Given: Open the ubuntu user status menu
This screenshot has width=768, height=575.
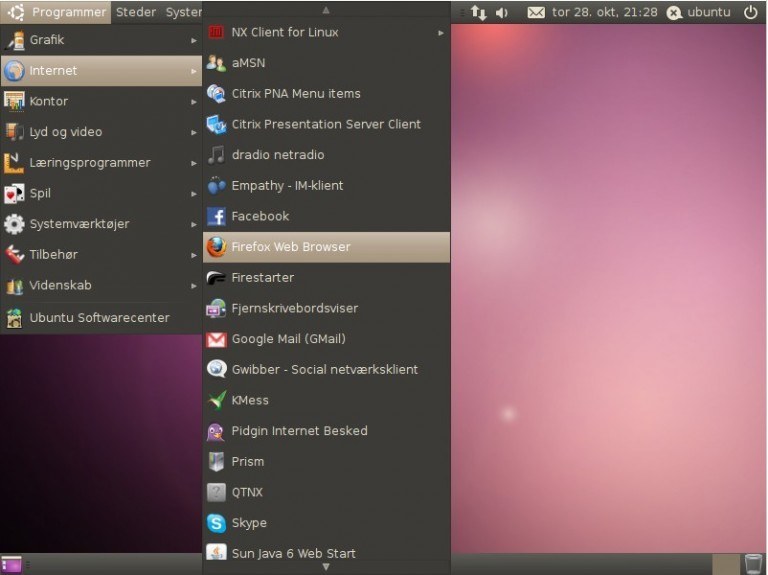Looking at the screenshot, I should point(698,12).
